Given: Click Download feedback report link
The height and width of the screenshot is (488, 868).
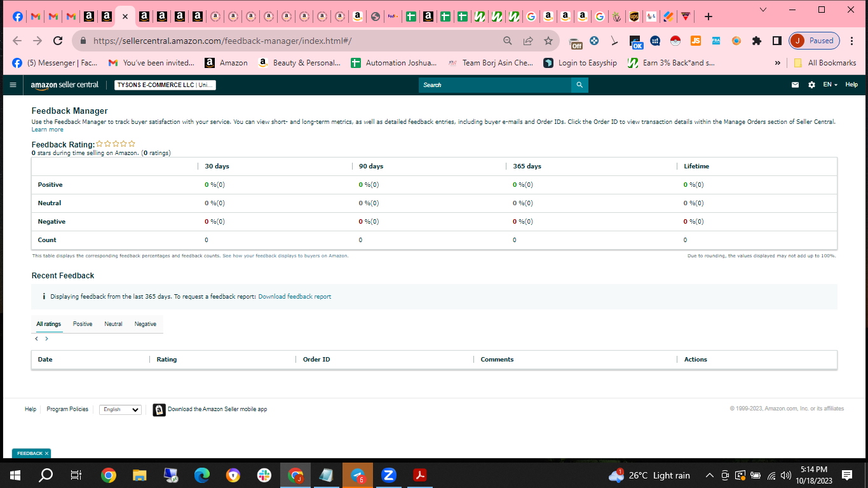Looking at the screenshot, I should (295, 297).
